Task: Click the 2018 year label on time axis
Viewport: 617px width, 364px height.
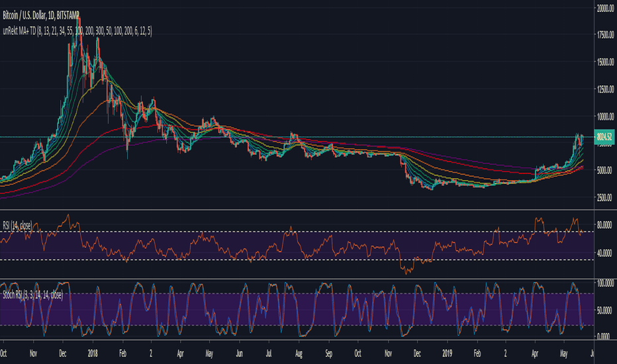Action: click(x=93, y=353)
